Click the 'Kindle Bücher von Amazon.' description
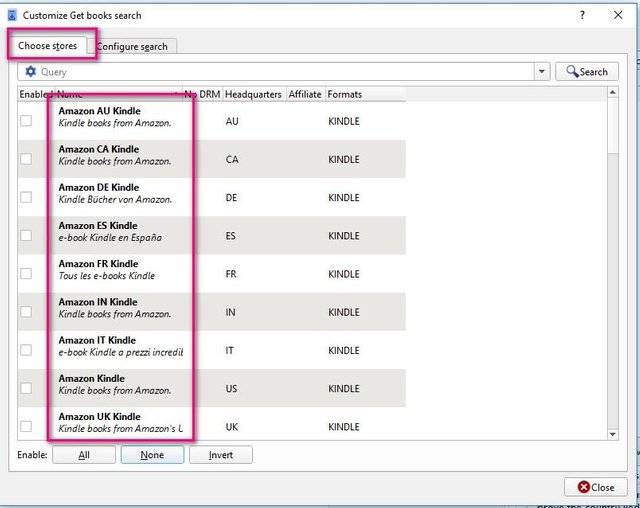Viewport: 640px width, 508px height. click(x=115, y=200)
